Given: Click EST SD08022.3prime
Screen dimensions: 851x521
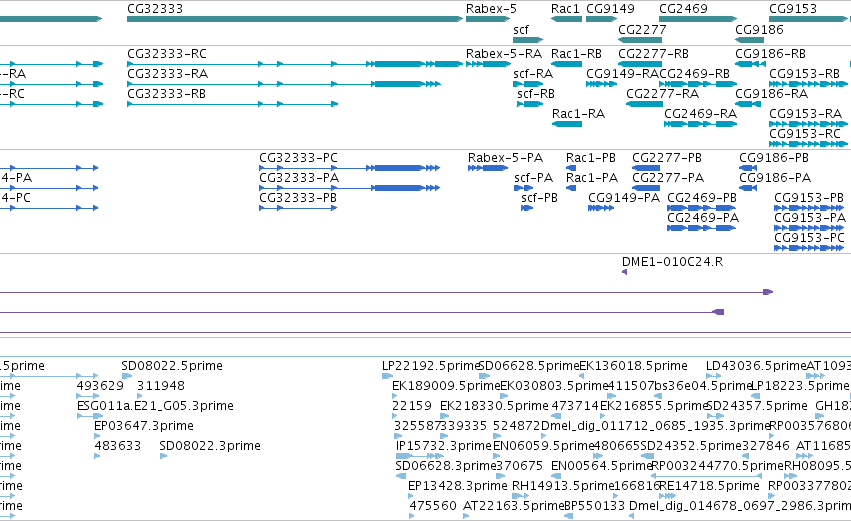Looking at the screenshot, I should point(163,456).
